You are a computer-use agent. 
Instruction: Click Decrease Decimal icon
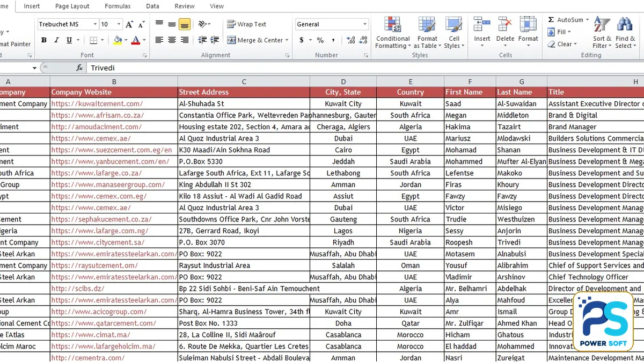(x=363, y=40)
